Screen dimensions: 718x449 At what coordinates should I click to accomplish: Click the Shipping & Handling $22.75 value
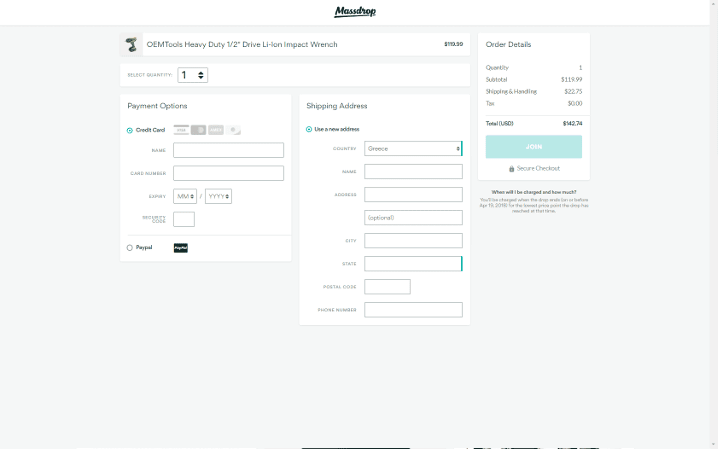tap(573, 92)
